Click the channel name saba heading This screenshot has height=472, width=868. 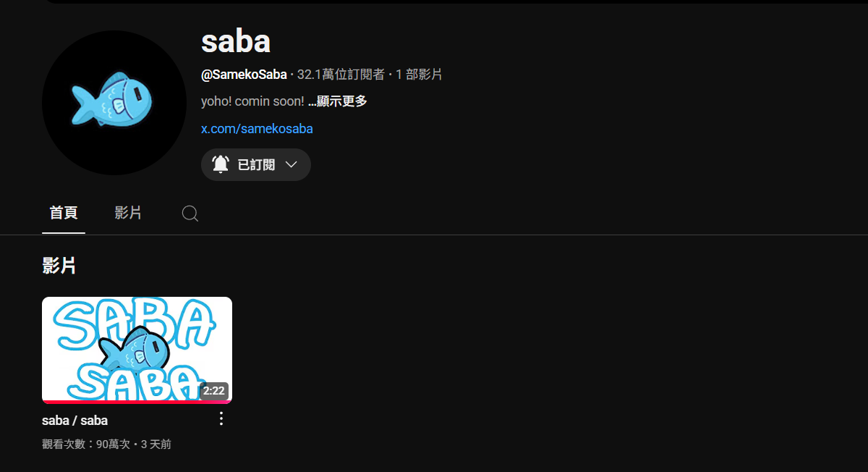click(x=236, y=42)
